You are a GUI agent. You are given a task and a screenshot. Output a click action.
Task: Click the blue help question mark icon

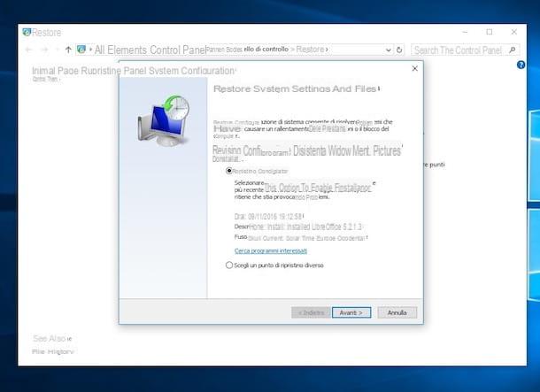pos(521,65)
